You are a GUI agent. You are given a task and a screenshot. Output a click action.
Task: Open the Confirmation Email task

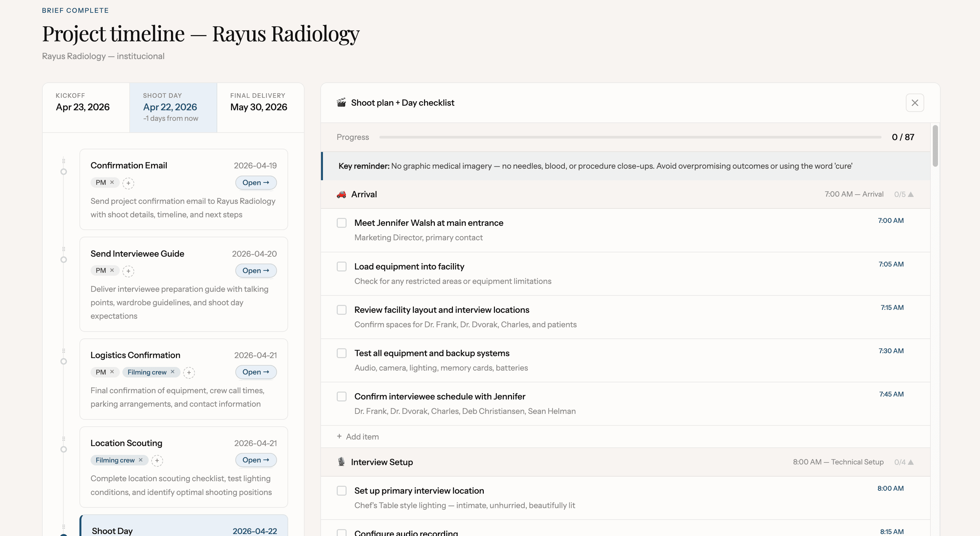pos(256,182)
